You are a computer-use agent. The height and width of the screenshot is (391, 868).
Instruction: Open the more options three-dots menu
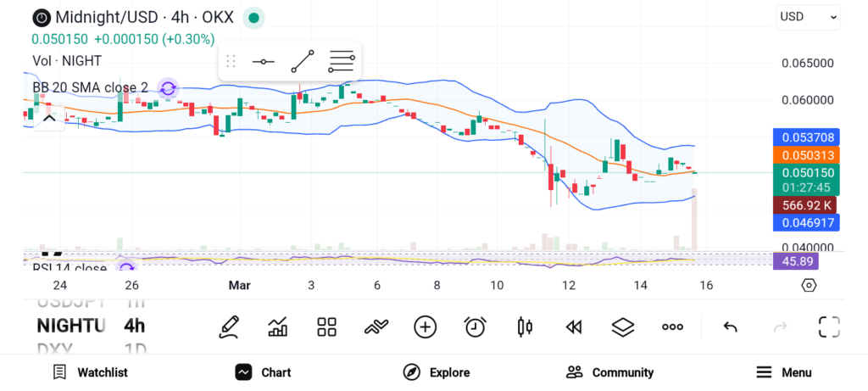click(672, 327)
